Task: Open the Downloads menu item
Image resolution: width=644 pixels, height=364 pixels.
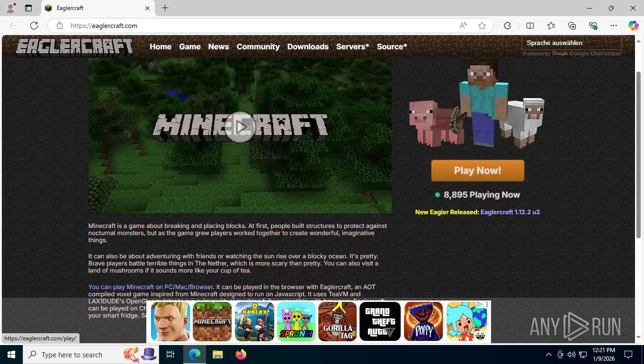Action: click(x=308, y=46)
